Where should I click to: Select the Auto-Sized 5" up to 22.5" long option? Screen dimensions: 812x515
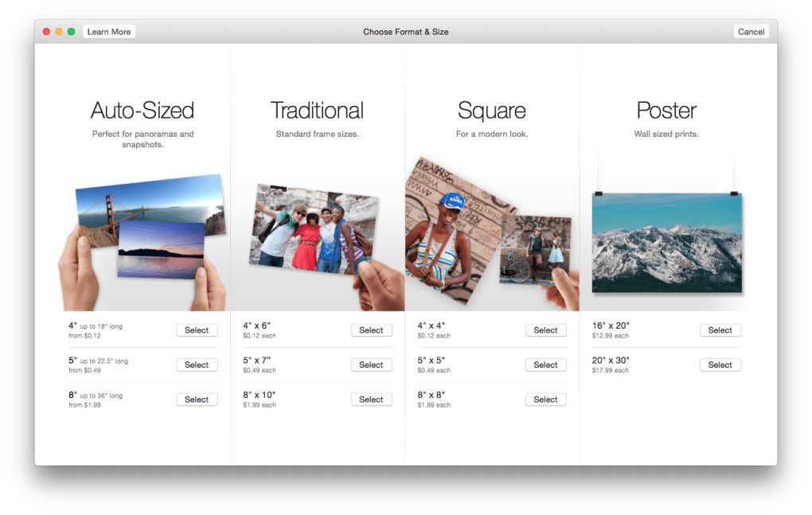197,365
